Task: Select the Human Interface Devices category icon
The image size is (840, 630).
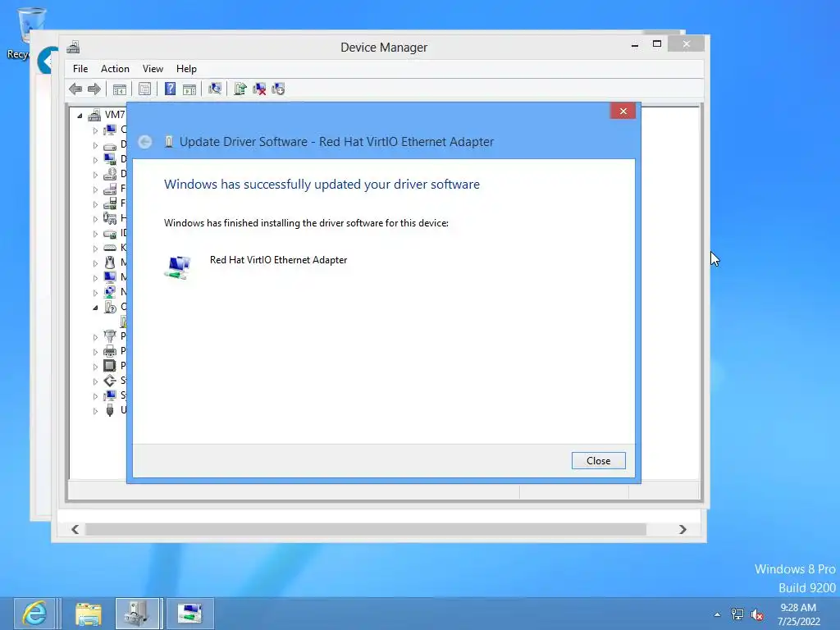Action: pyautogui.click(x=110, y=218)
